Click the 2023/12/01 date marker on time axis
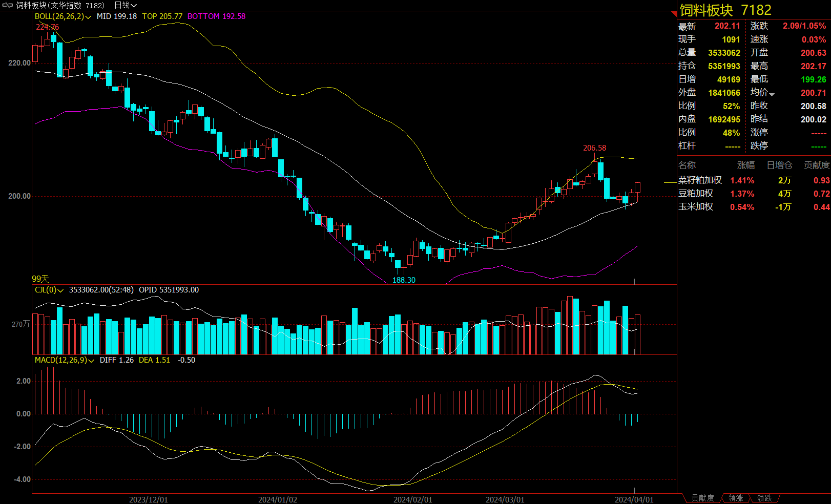Image resolution: width=831 pixels, height=504 pixels. click(148, 499)
